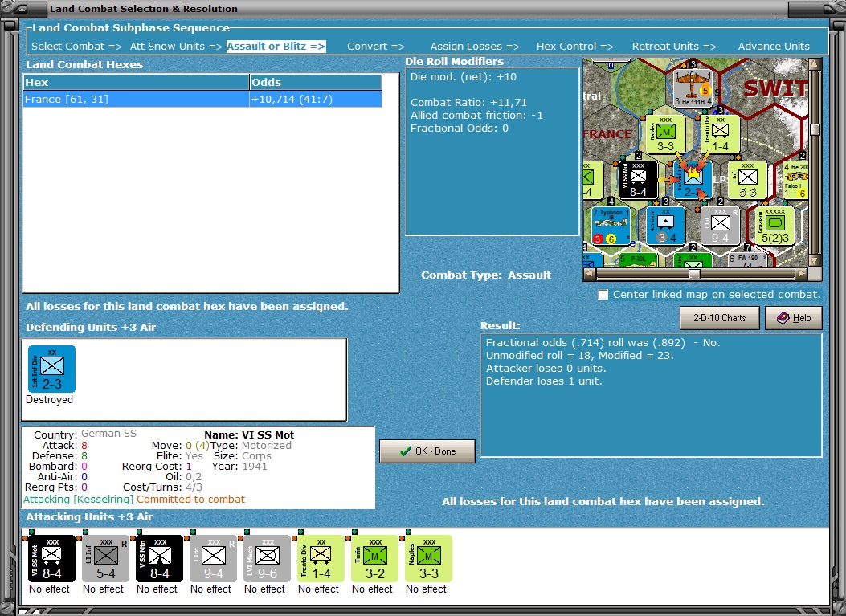Select the Select Combat subphase
This screenshot has height=616, width=846.
pyautogui.click(x=76, y=47)
